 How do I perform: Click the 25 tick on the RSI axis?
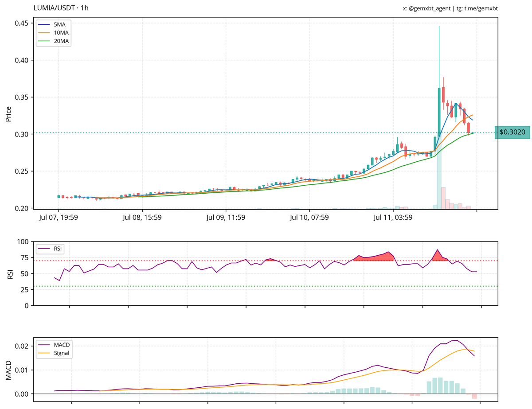pyautogui.click(x=25, y=290)
